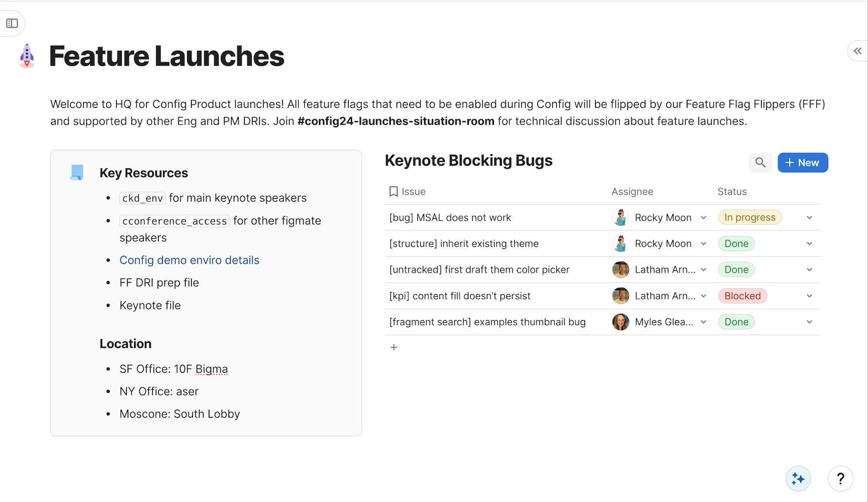The width and height of the screenshot is (868, 502).
Task: Open status dropdown for In progress row
Action: click(x=809, y=217)
